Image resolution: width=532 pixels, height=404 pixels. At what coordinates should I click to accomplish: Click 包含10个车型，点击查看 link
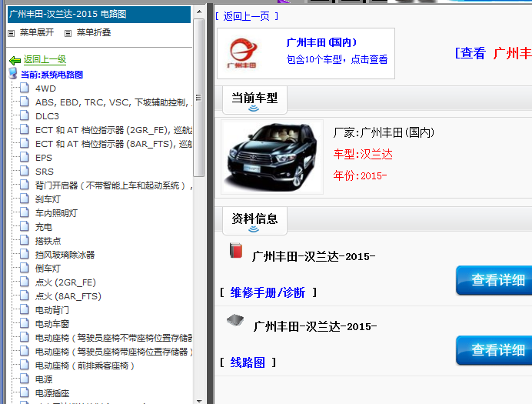pos(337,59)
